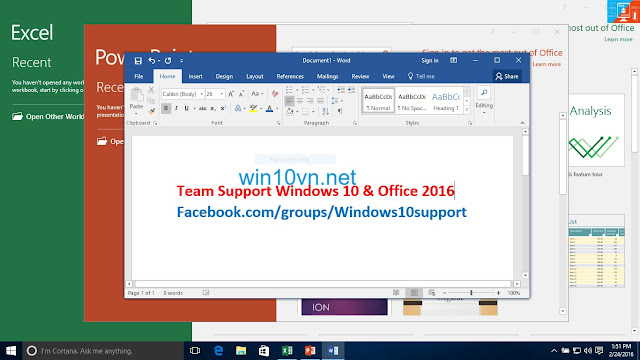The width and height of the screenshot is (640, 360).
Task: Open Task View on the taskbar
Action: 195,351
